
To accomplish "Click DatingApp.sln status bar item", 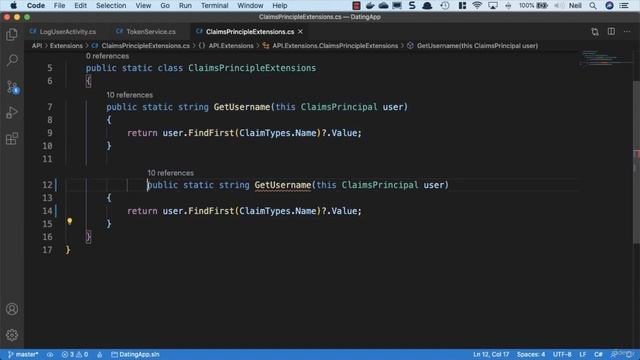I will point(135,354).
